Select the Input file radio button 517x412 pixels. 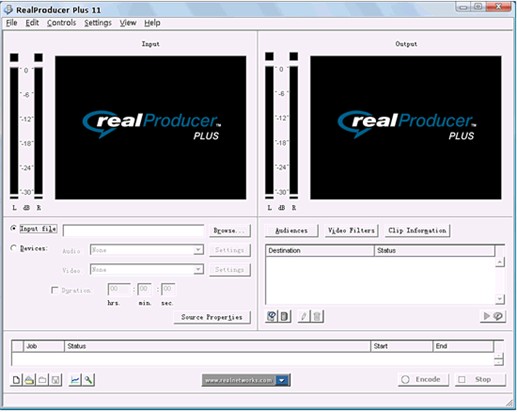click(14, 228)
